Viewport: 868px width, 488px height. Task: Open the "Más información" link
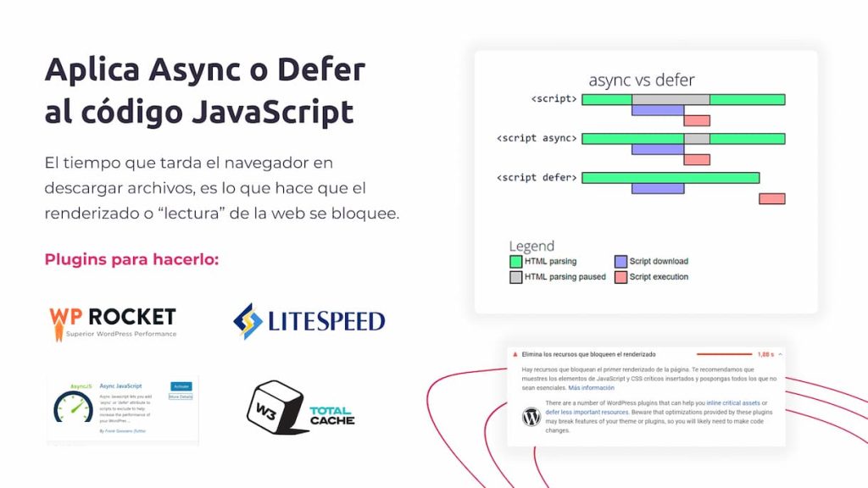coord(591,387)
